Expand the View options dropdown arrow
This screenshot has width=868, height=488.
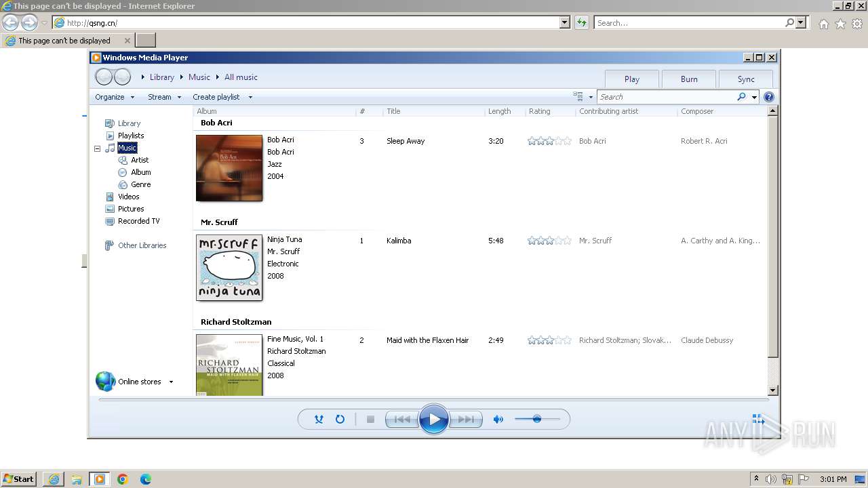591,97
